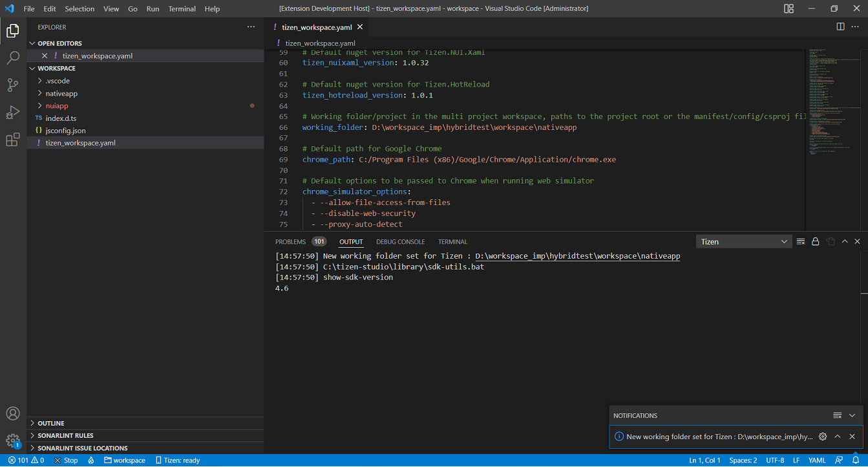Maximize the bottom panel with the chevron
868x467 pixels.
[844, 241]
